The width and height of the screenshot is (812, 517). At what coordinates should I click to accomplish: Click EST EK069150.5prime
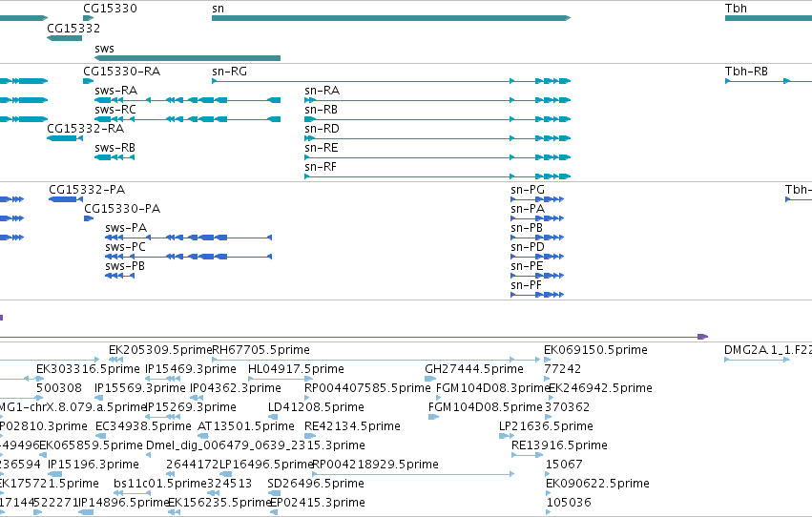(x=547, y=360)
